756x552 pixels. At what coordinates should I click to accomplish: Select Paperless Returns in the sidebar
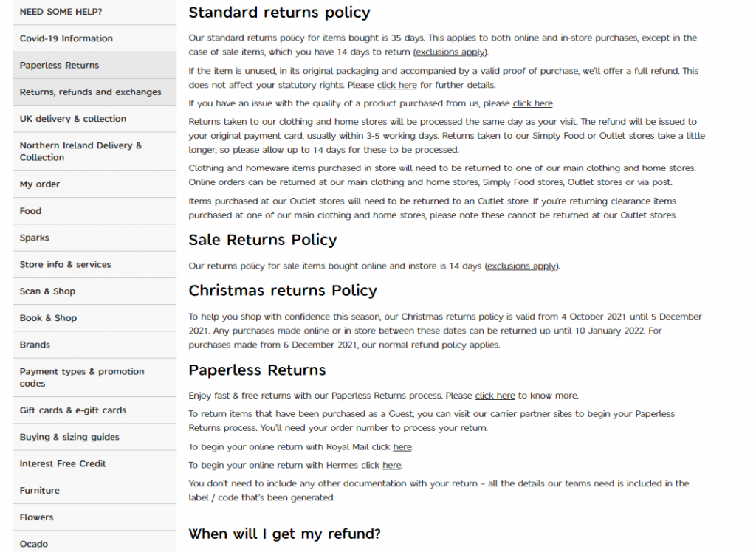coord(58,65)
